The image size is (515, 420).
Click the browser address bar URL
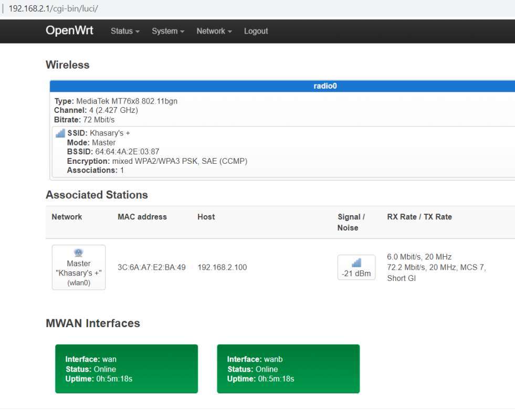(54, 9)
